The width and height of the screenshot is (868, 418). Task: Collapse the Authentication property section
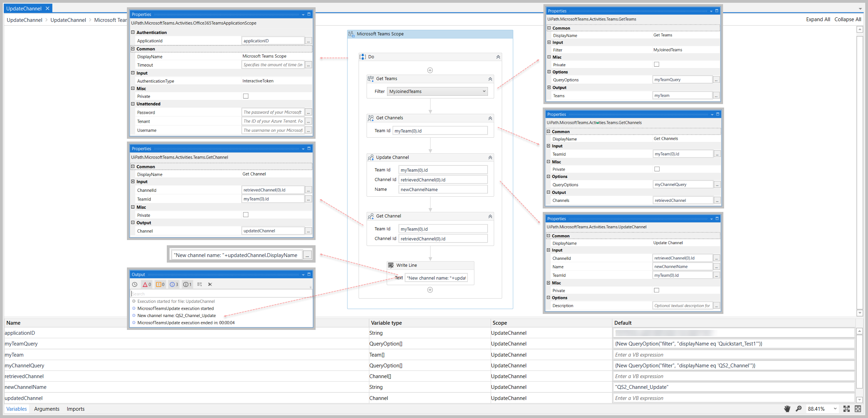133,32
